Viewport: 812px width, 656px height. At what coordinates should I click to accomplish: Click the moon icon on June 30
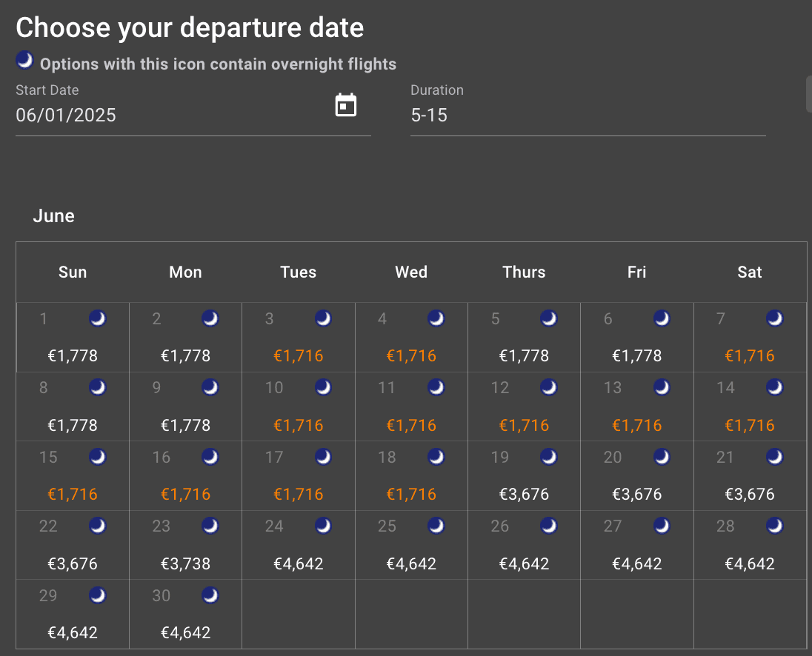(210, 595)
